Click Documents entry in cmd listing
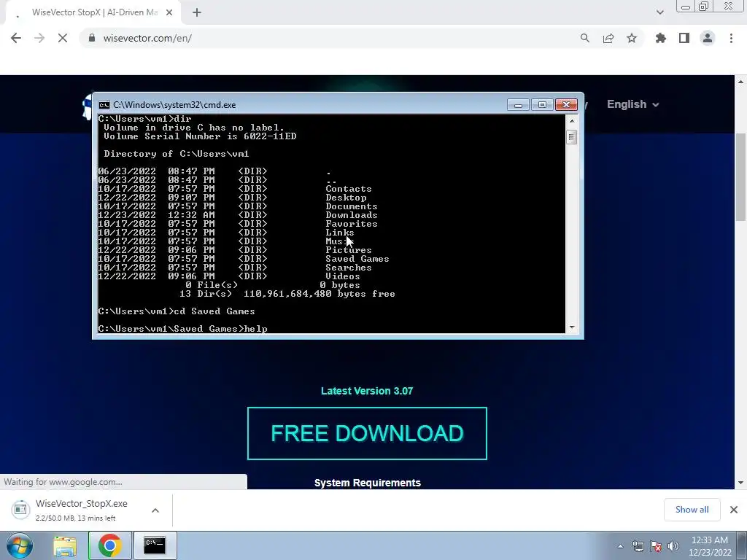The width and height of the screenshot is (747, 560). 352,206
